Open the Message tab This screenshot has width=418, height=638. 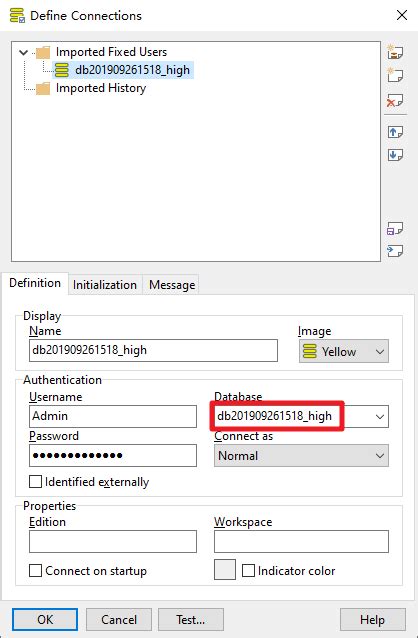click(x=172, y=285)
